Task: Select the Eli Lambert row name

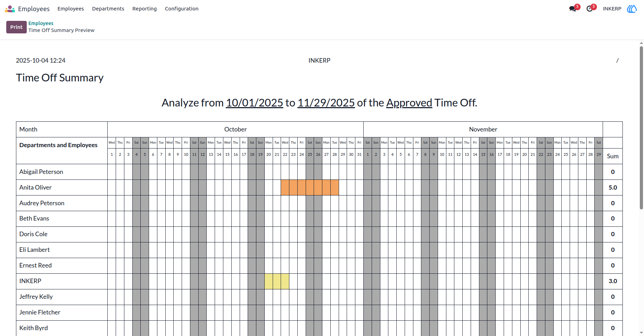Action: 34,250
